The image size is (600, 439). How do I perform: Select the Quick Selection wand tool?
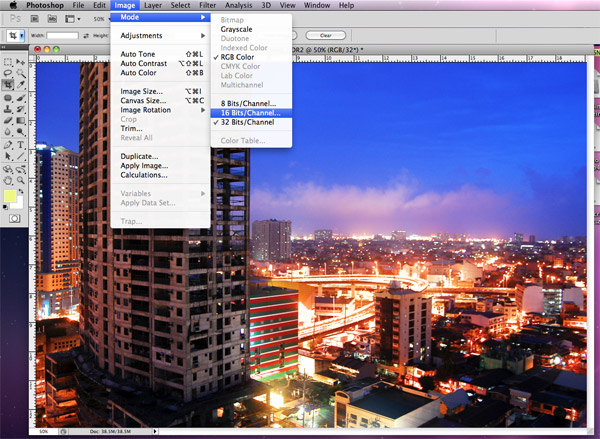21,73
